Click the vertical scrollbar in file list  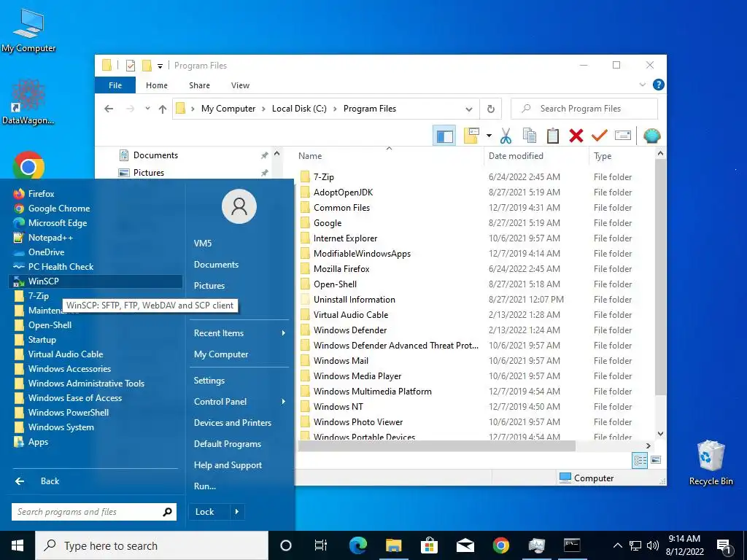(660, 277)
